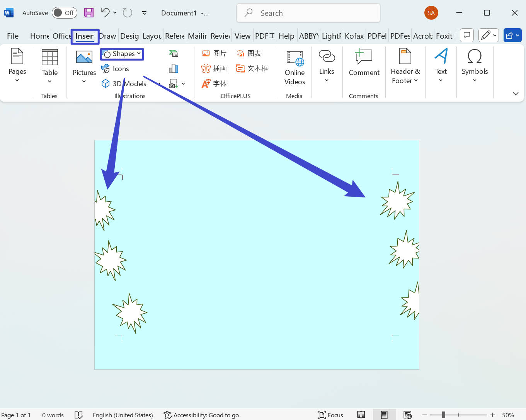Click the Save icon in title bar

tap(89, 13)
